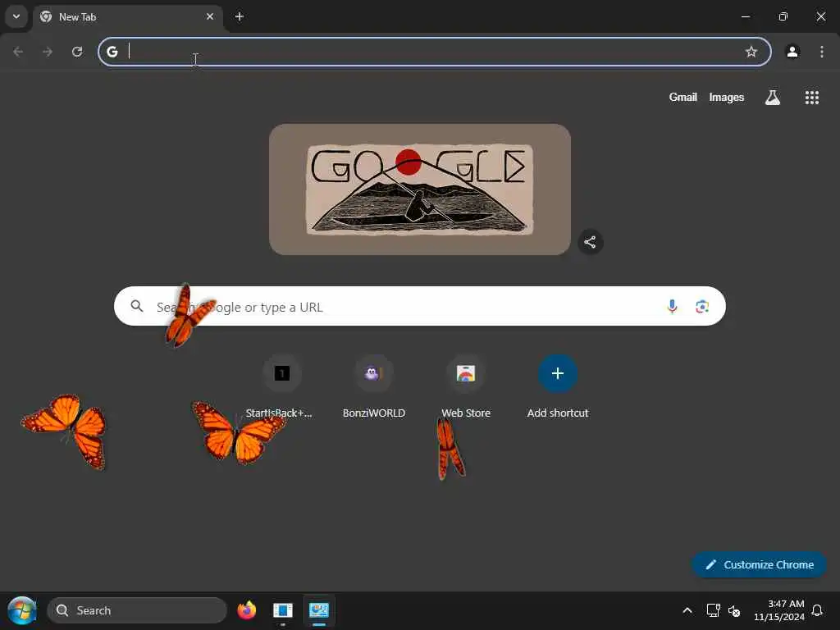Open the network status tray icon
Viewport: 840px width, 630px height.
click(713, 610)
